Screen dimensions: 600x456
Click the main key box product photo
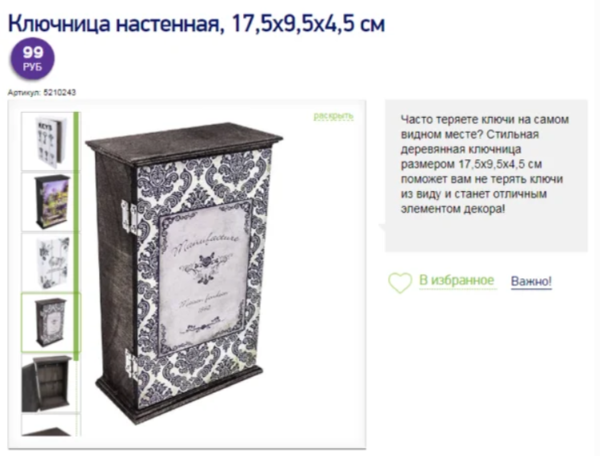(184, 273)
